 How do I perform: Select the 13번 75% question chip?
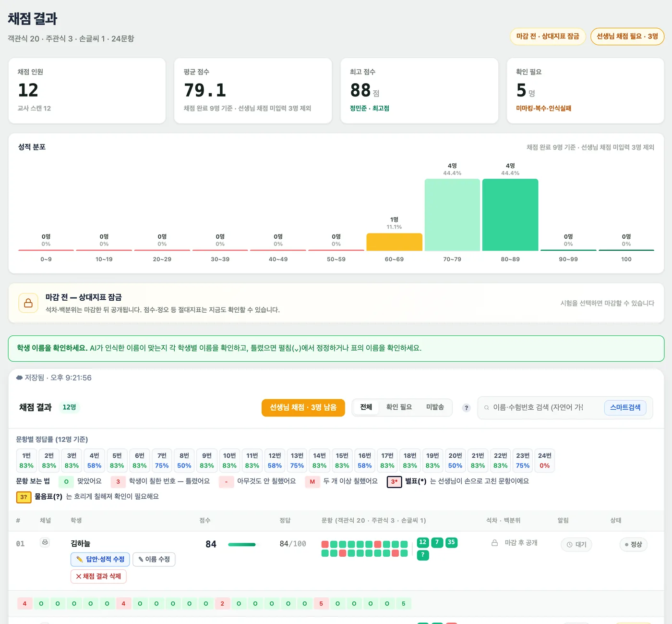pyautogui.click(x=297, y=461)
